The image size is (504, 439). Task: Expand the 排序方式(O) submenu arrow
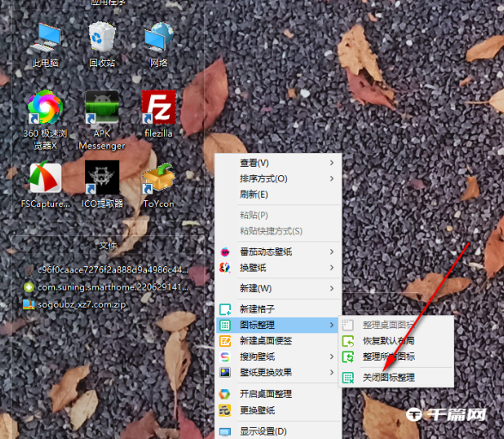tap(331, 179)
